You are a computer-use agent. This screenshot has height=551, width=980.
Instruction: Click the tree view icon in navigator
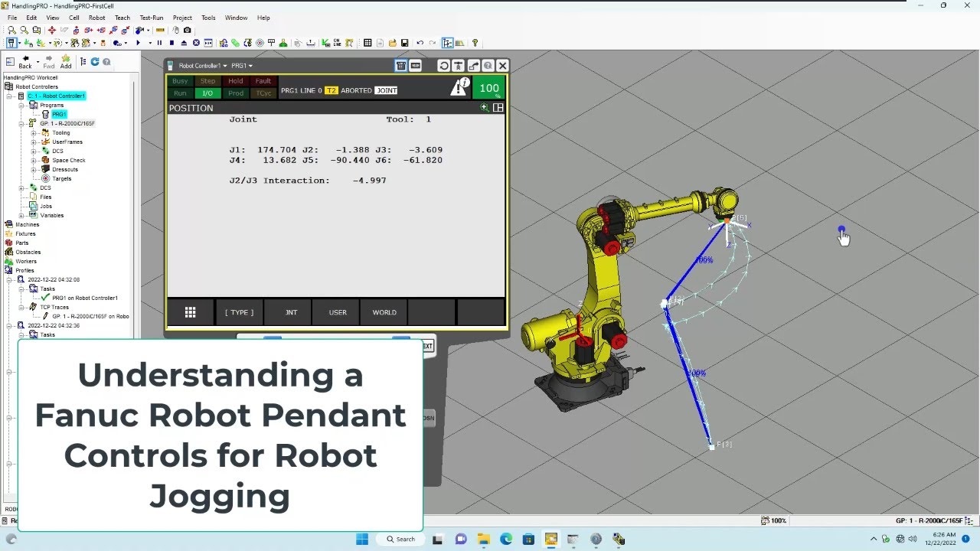coord(83,62)
